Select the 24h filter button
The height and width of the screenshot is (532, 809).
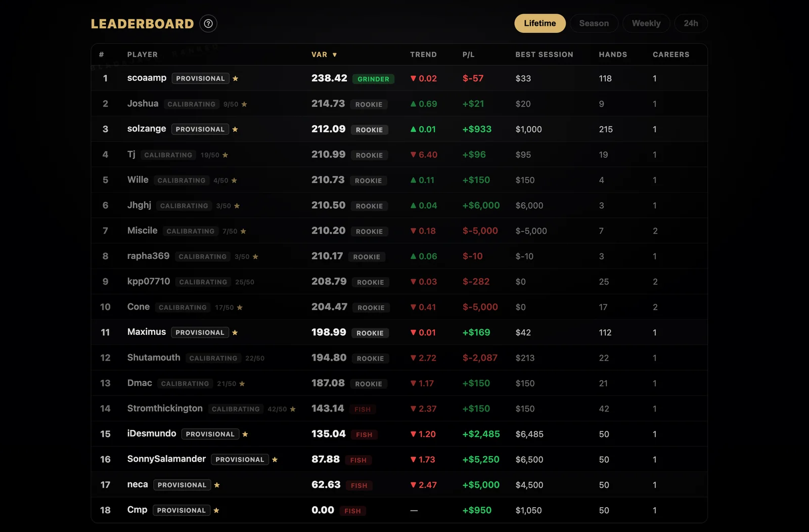(691, 23)
